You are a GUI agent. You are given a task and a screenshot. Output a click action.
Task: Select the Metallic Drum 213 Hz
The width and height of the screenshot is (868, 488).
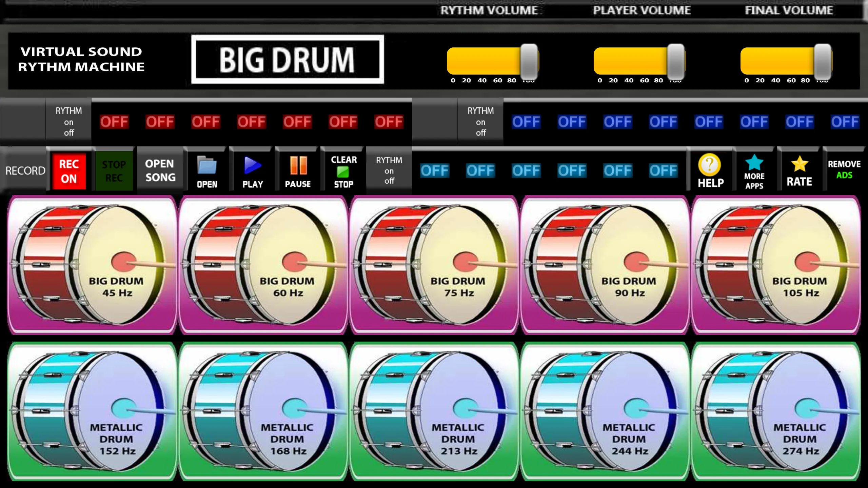click(x=433, y=413)
